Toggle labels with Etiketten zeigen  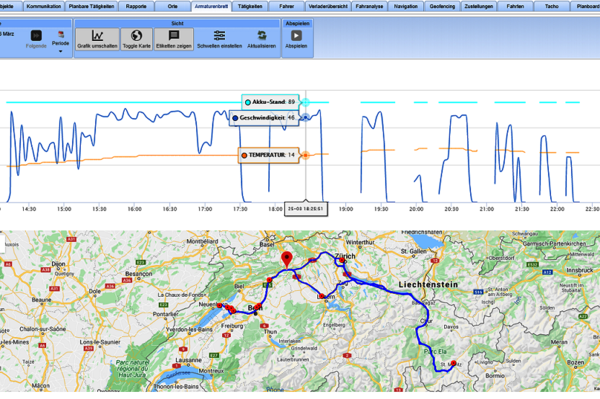tap(174, 39)
